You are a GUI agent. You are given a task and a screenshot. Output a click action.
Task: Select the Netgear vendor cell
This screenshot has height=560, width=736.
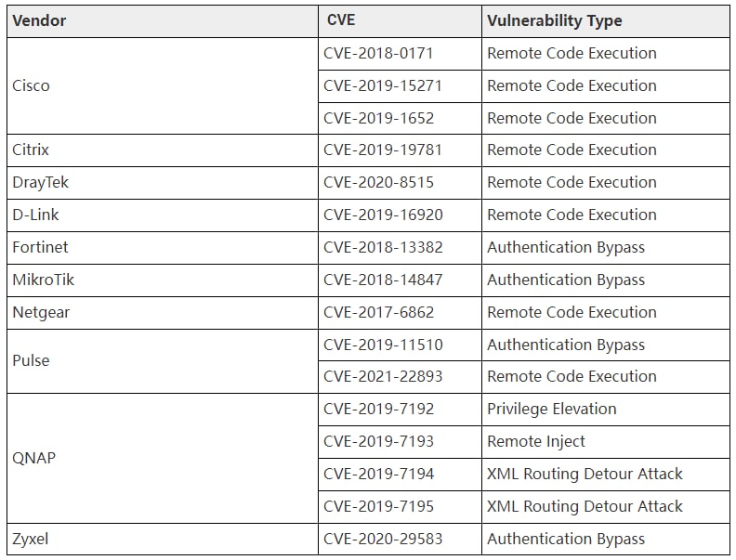tap(163, 312)
